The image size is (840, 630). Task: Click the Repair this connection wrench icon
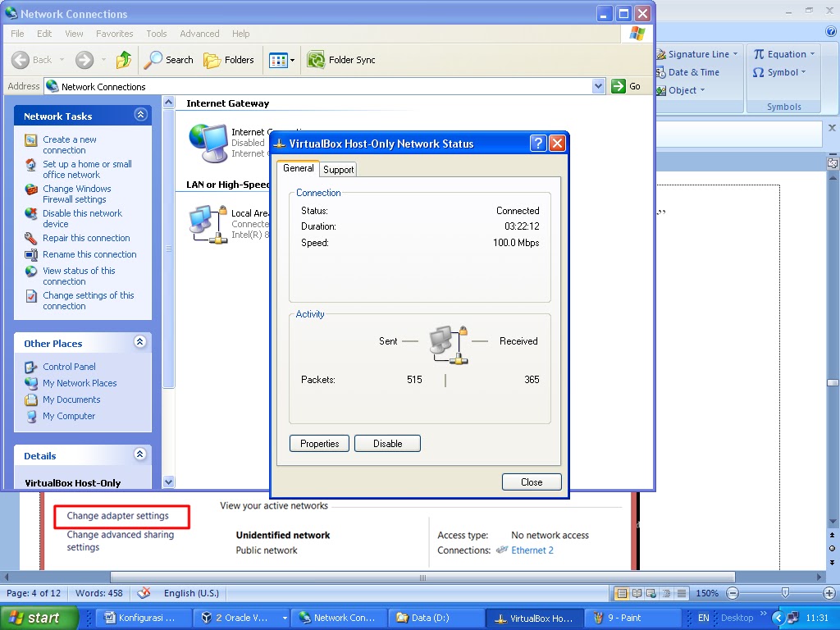point(31,239)
